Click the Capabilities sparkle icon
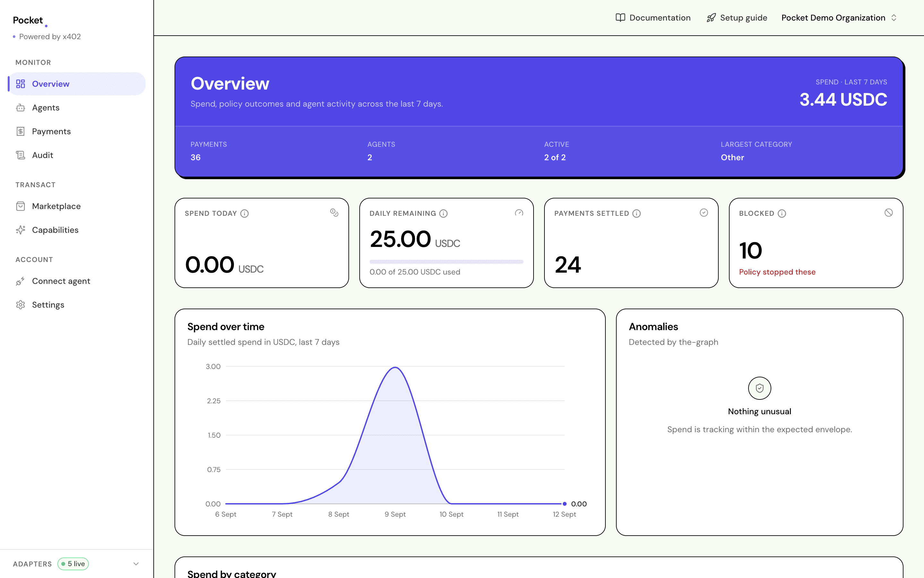The image size is (924, 578). [x=21, y=230]
